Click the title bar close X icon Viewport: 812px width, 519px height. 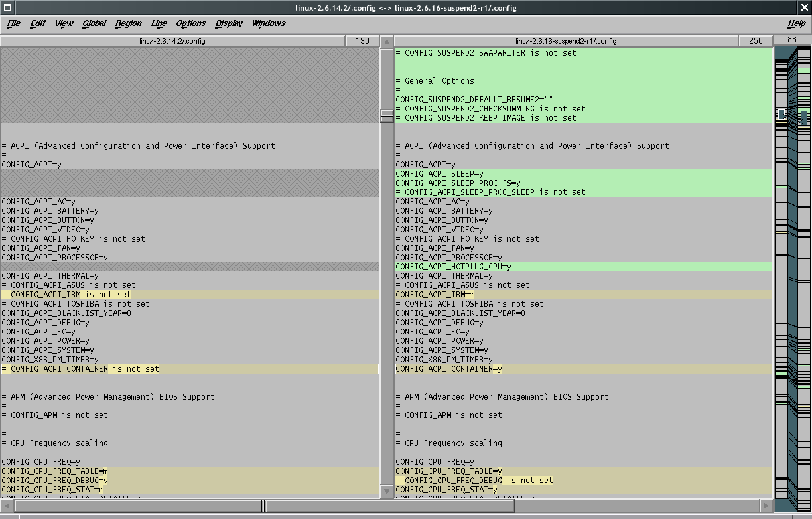804,7
